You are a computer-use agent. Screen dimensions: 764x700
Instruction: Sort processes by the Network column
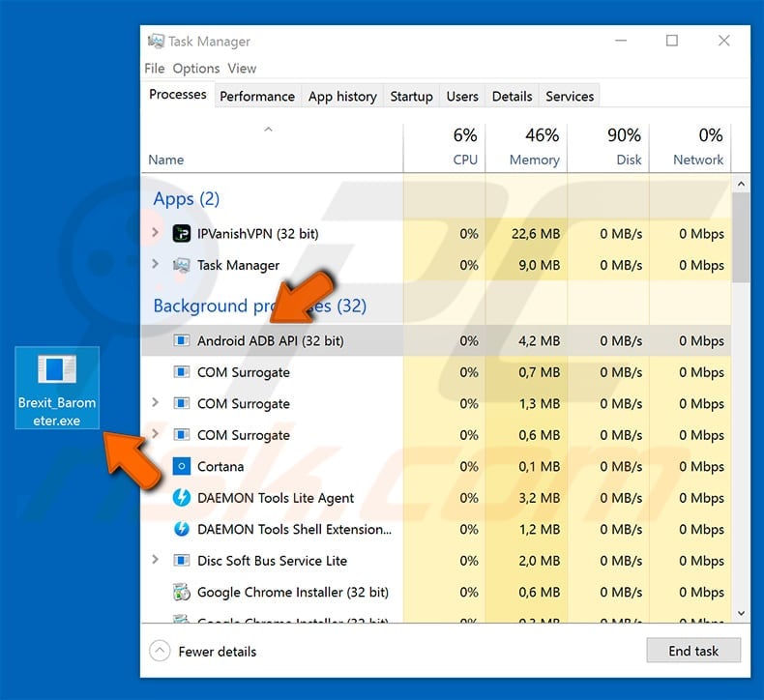point(690,148)
